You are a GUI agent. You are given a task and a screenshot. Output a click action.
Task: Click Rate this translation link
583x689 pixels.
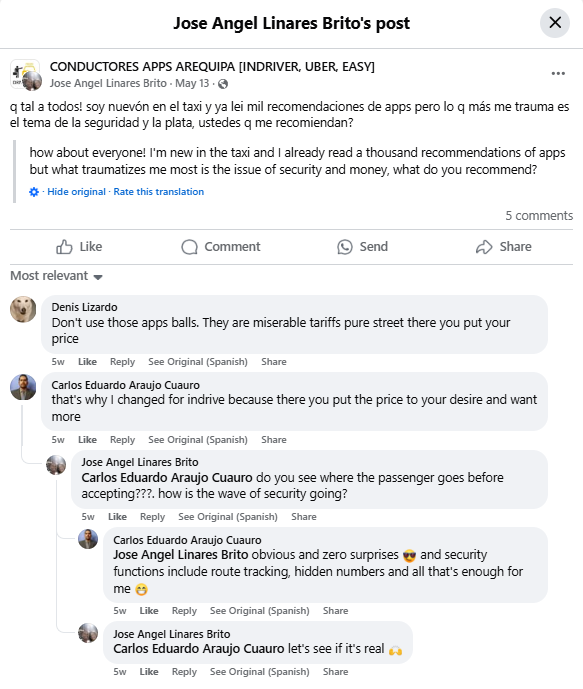159,192
